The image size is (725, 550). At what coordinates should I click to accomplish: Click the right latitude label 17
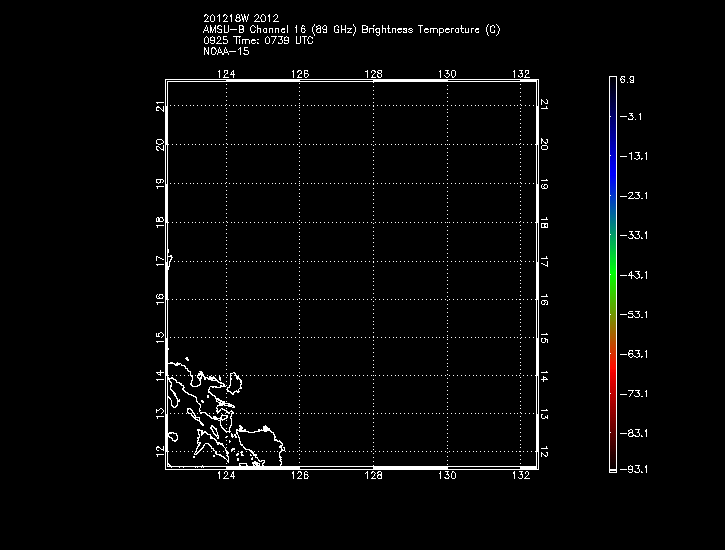544,262
